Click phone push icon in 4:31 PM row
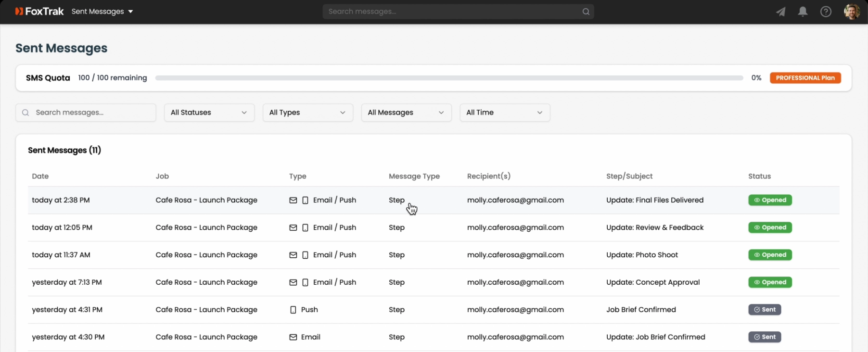Screen dimensions: 868x352 pos(293,310)
